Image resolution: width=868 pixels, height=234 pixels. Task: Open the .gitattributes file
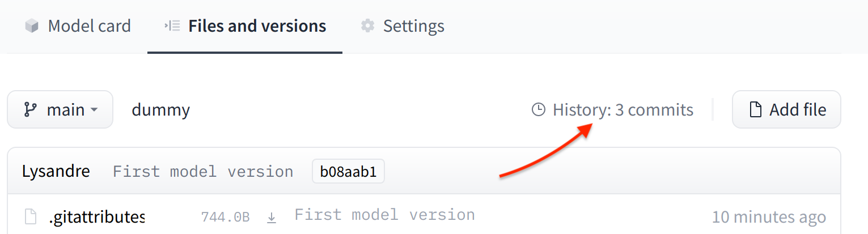(x=96, y=216)
